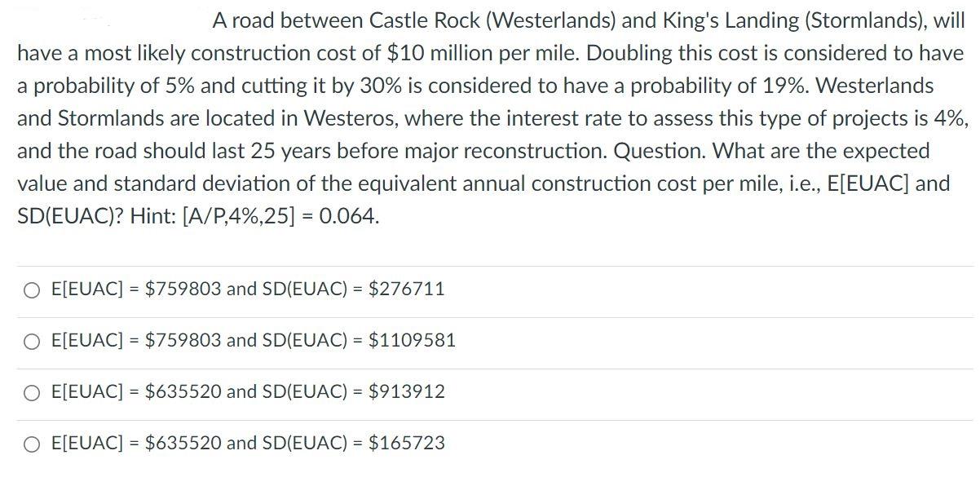
Task: Click the question paragraph text
Action: [x=489, y=118]
